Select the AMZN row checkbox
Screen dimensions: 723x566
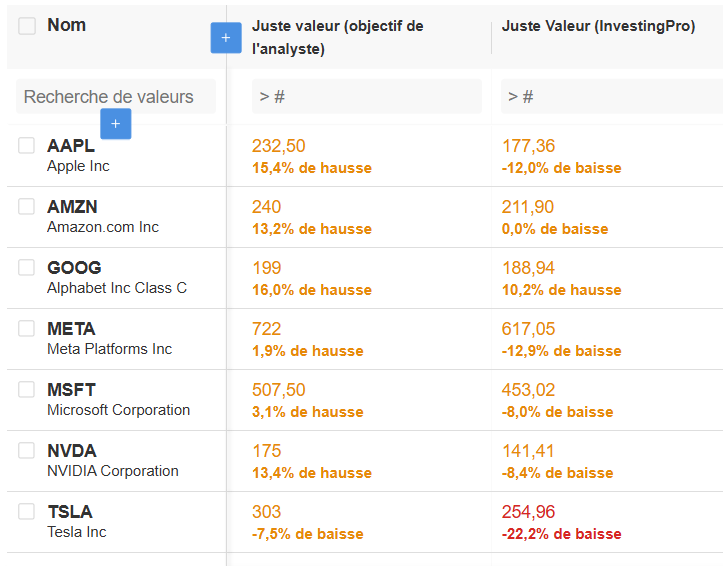pos(27,207)
